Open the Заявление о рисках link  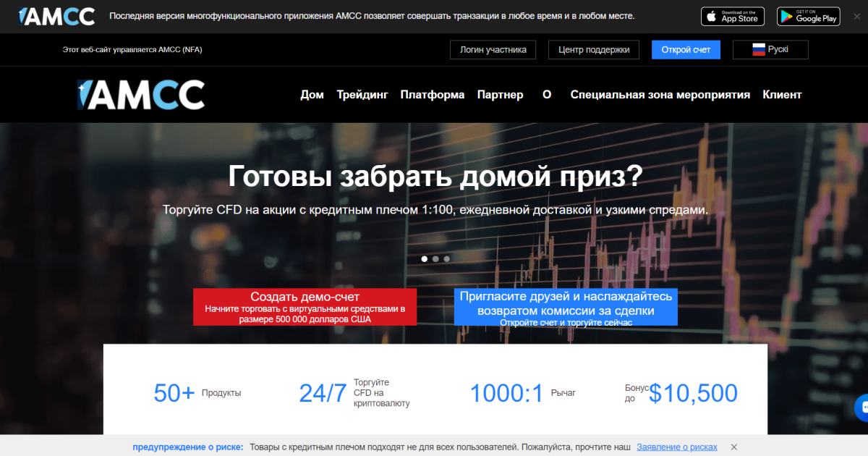pyautogui.click(x=677, y=447)
